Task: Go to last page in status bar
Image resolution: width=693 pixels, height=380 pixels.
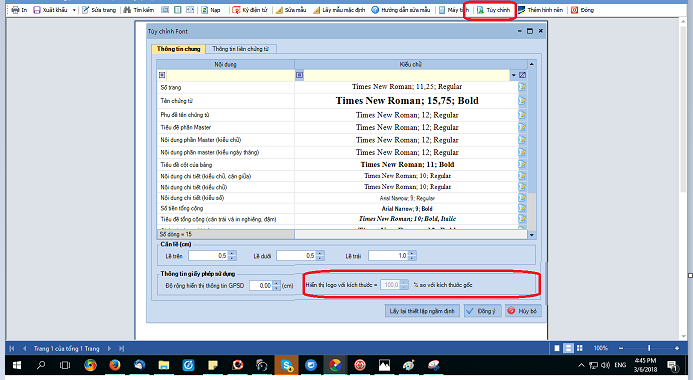Action: (122, 349)
